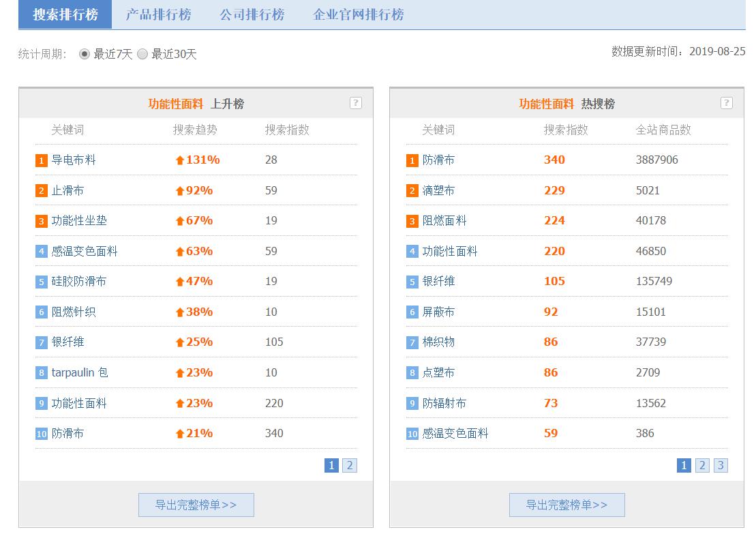Click the rank 1 badge next to 防滑布
Screen dimensions: 756x534
pos(410,160)
